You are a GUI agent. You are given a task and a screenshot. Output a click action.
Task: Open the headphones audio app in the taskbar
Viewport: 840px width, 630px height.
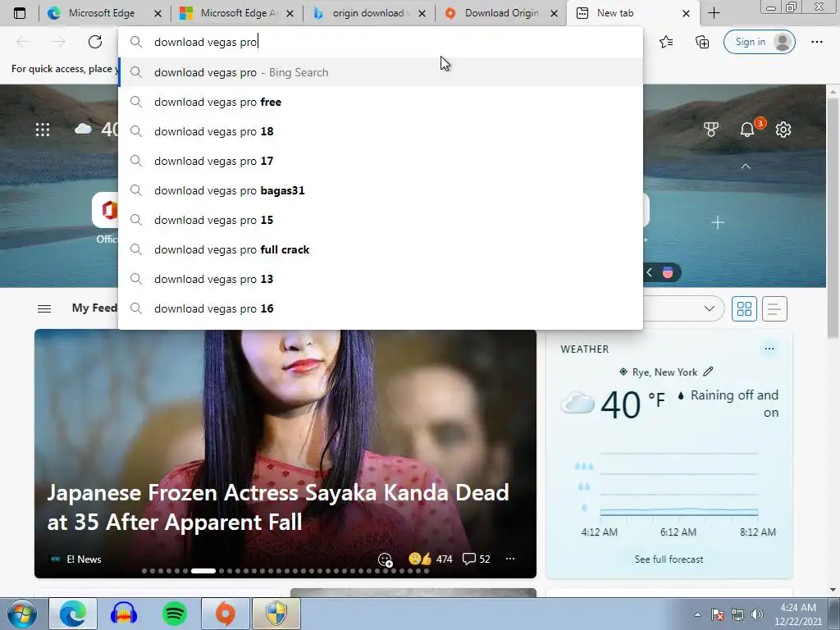(124, 614)
